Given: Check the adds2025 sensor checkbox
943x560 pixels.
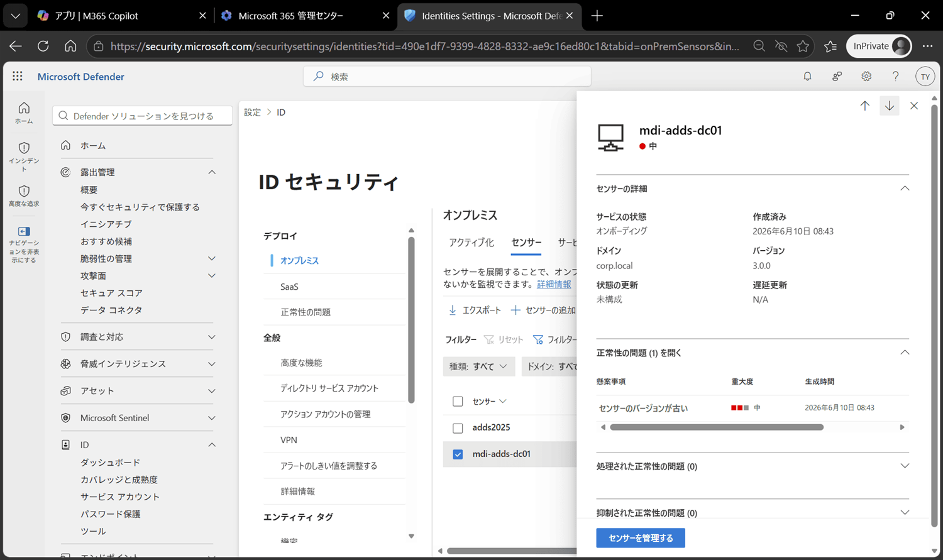Looking at the screenshot, I should click(x=458, y=428).
